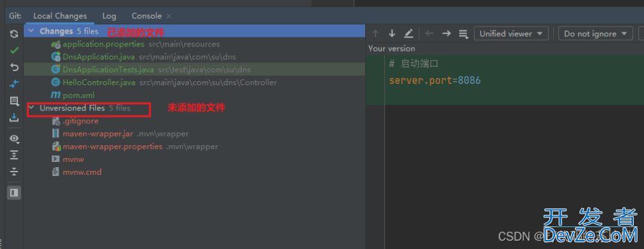644x249 pixels.
Task: Click the Unversioned Files label text
Action: point(72,108)
